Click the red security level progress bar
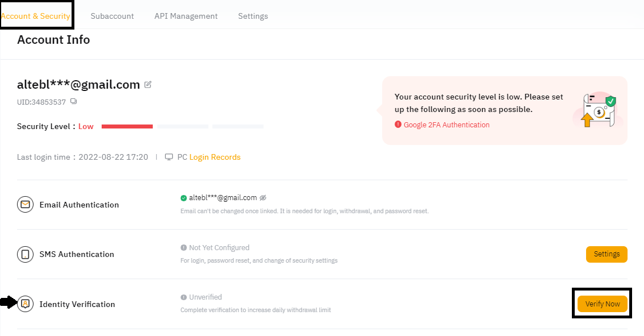Viewport: 644px width, 336px height. tap(127, 126)
